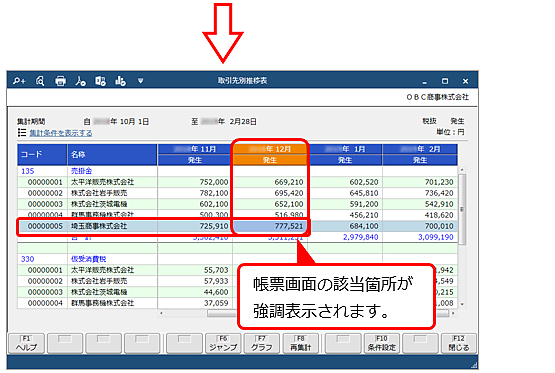Select the 仮受消費税 account name
555x373 pixels.
tap(112, 259)
